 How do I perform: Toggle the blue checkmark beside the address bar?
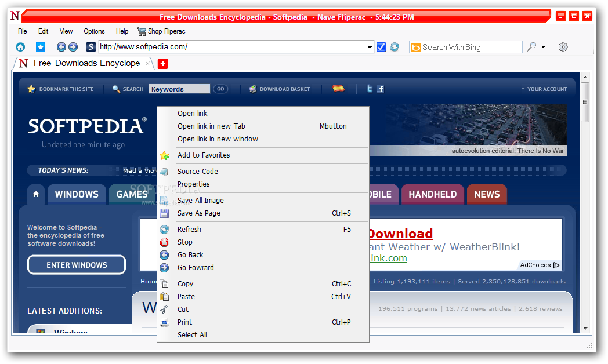(381, 47)
